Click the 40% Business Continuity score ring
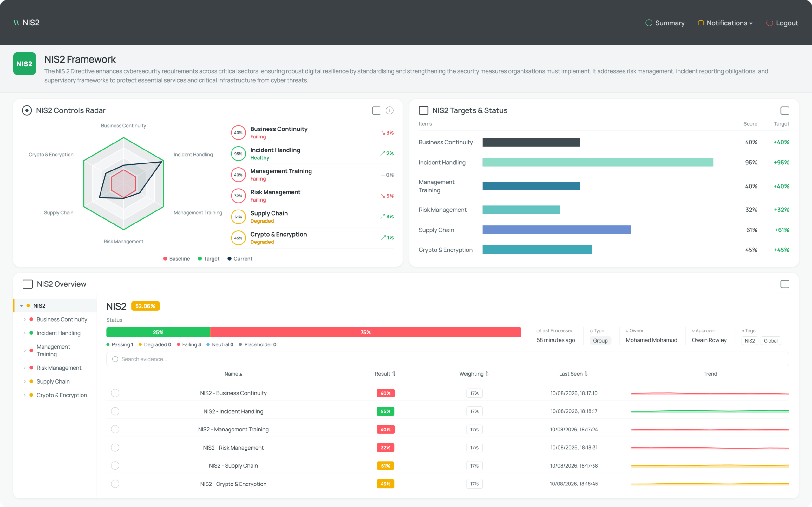Image resolution: width=812 pixels, height=507 pixels. [238, 133]
